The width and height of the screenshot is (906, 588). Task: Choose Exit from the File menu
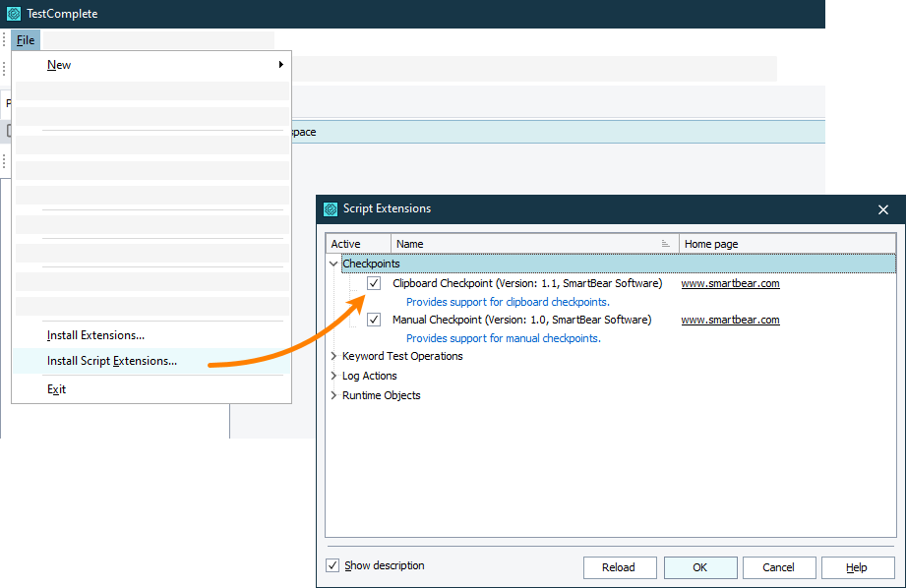click(x=57, y=389)
